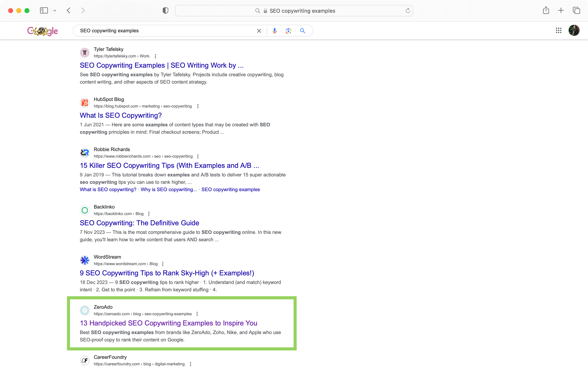
Task: Toggle the Safari sidebar icon
Action: (44, 10)
